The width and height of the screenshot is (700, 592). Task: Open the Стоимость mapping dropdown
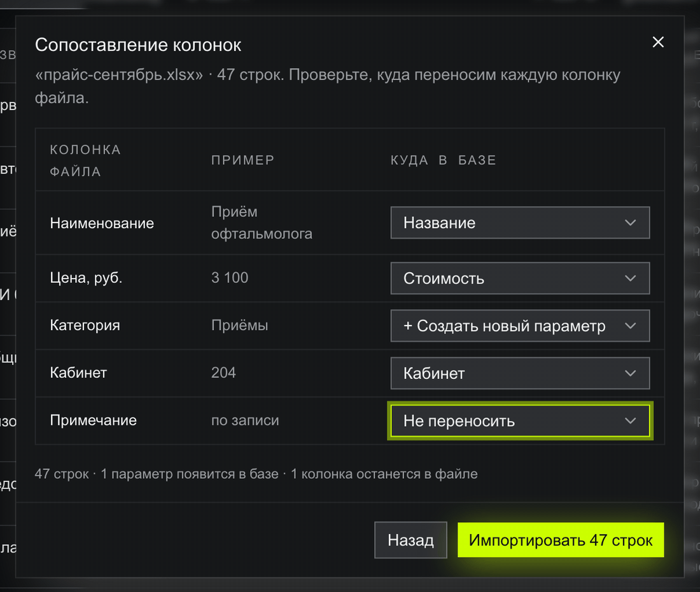click(520, 278)
